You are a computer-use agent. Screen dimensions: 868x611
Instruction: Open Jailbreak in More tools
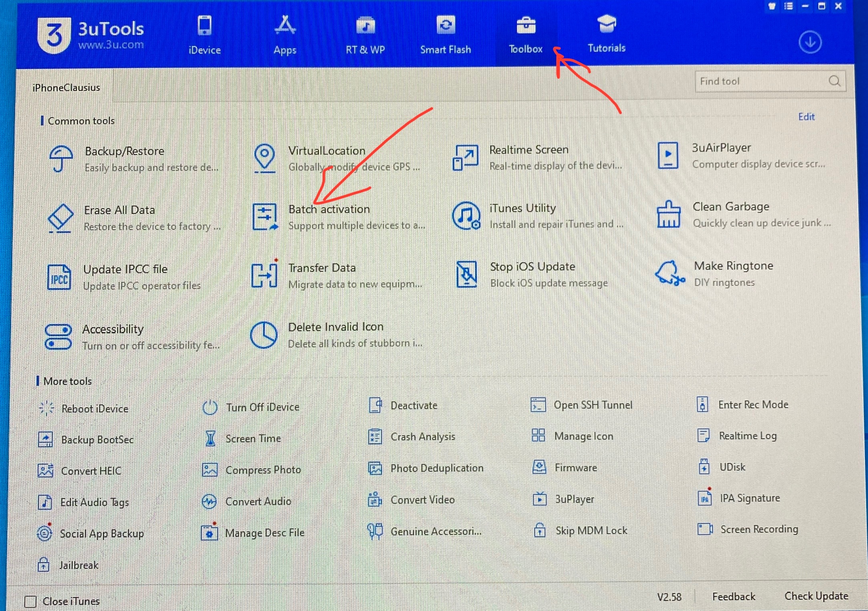click(78, 565)
